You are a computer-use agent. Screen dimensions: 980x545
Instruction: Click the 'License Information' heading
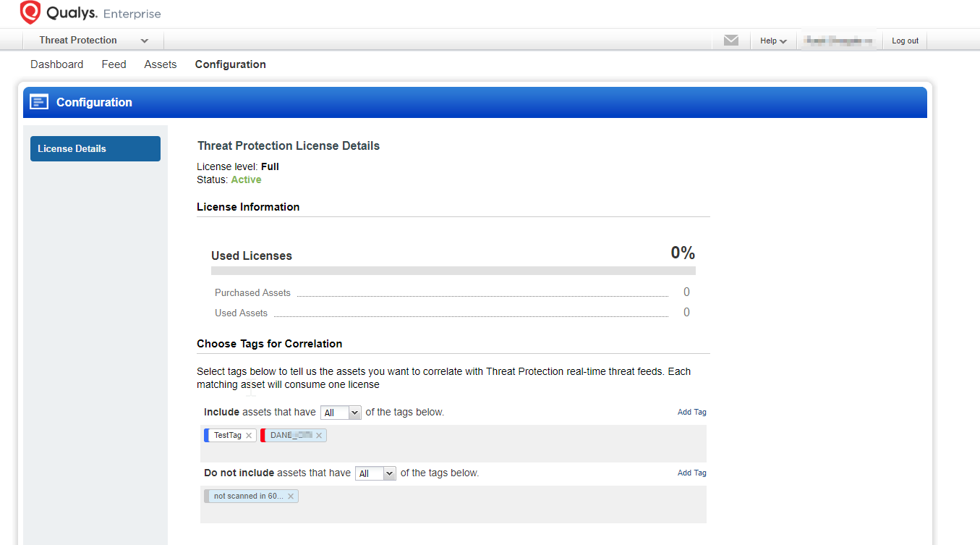pyautogui.click(x=248, y=207)
